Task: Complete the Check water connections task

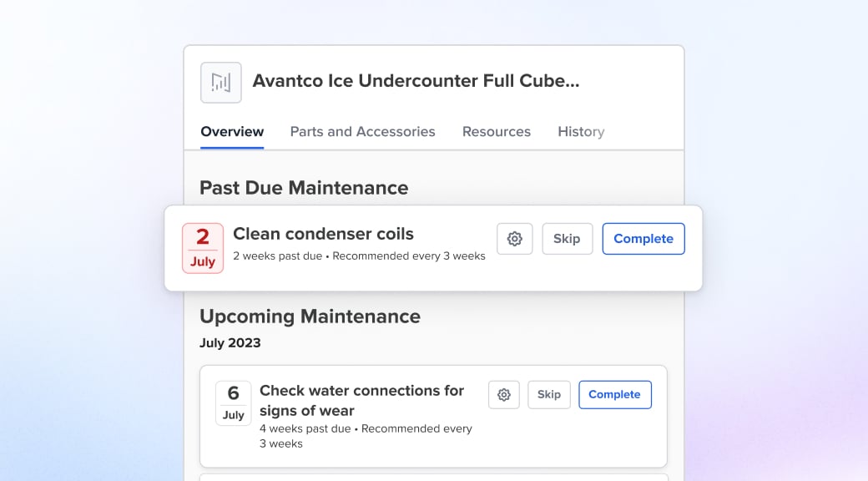Action: [615, 395]
